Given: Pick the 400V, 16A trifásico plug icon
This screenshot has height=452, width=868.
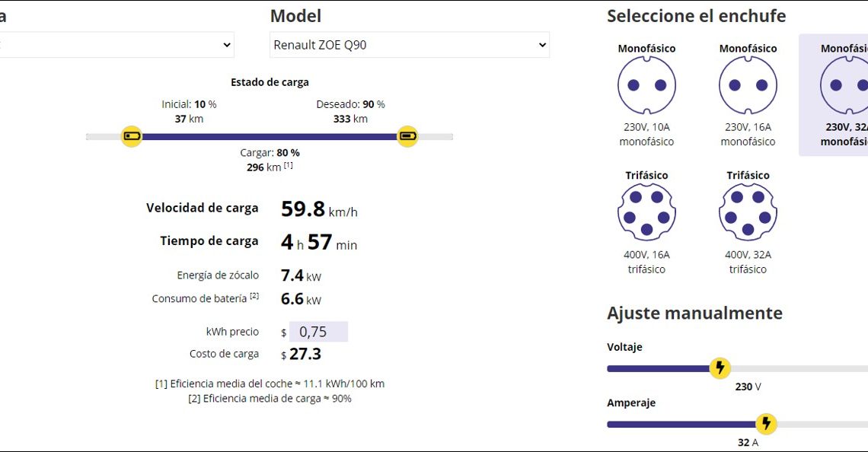Looking at the screenshot, I should [646, 212].
